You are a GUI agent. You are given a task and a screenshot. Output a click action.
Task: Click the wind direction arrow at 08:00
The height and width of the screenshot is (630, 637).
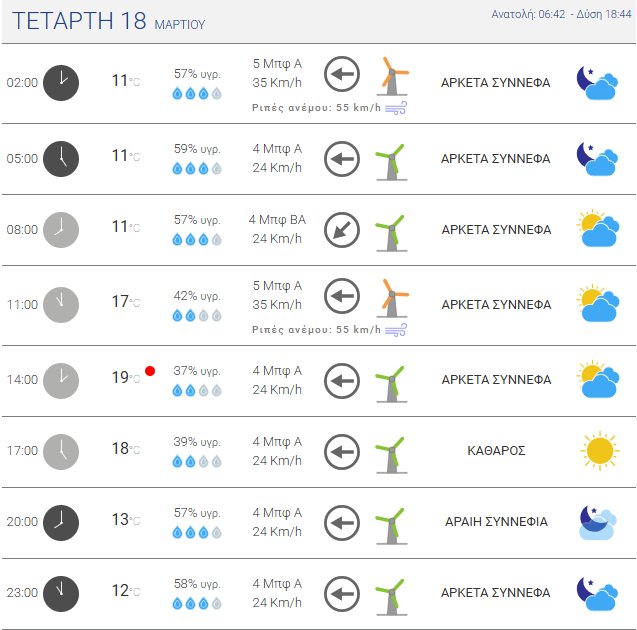(342, 230)
